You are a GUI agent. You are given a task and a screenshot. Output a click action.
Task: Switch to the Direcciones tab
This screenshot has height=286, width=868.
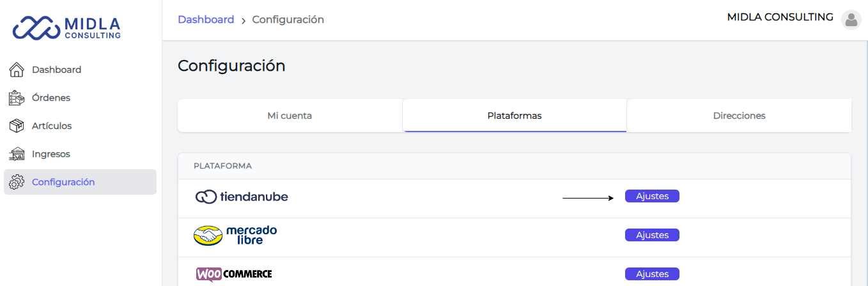coord(740,116)
